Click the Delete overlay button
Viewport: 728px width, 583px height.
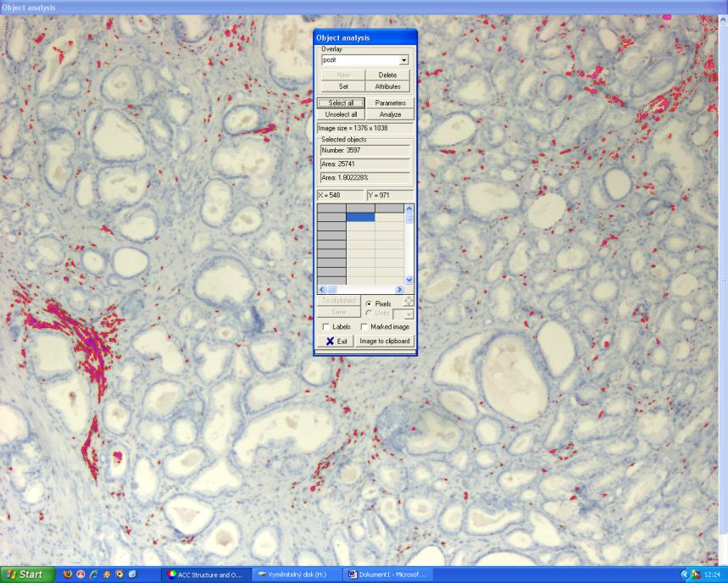(x=387, y=75)
